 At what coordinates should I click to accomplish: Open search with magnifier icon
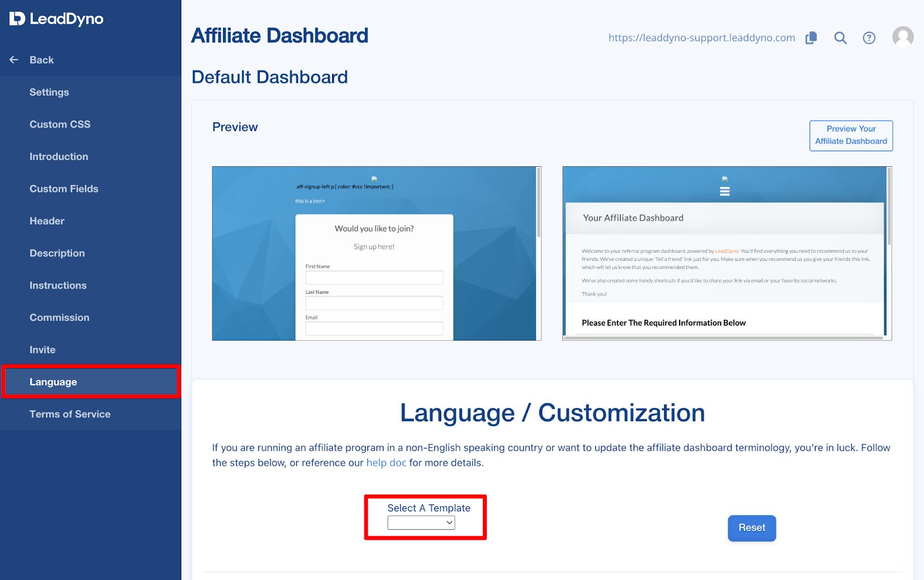(840, 38)
